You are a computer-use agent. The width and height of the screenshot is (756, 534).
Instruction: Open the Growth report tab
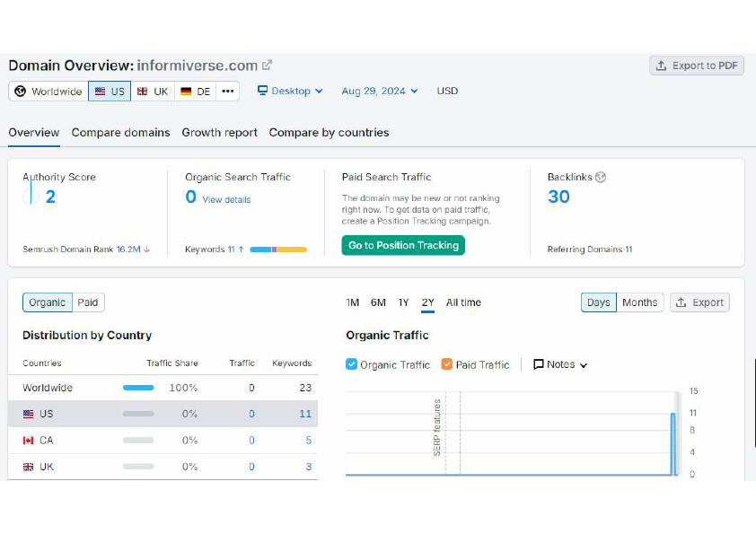coord(219,133)
